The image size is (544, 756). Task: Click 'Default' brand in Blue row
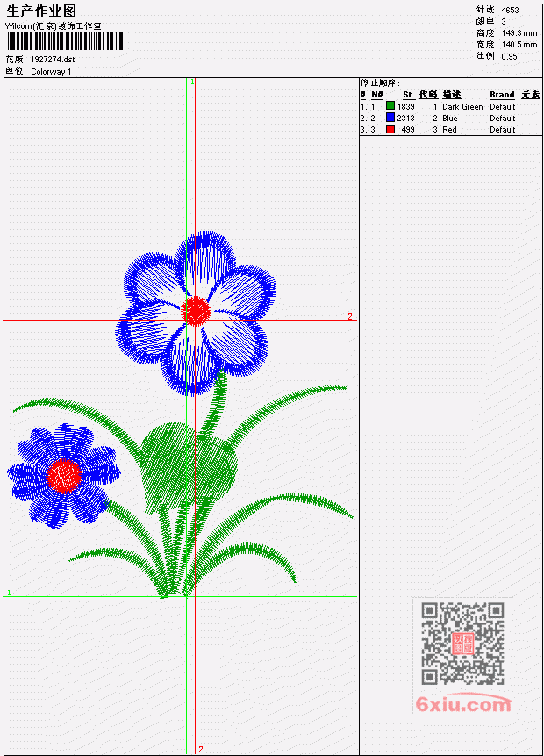pyautogui.click(x=503, y=119)
